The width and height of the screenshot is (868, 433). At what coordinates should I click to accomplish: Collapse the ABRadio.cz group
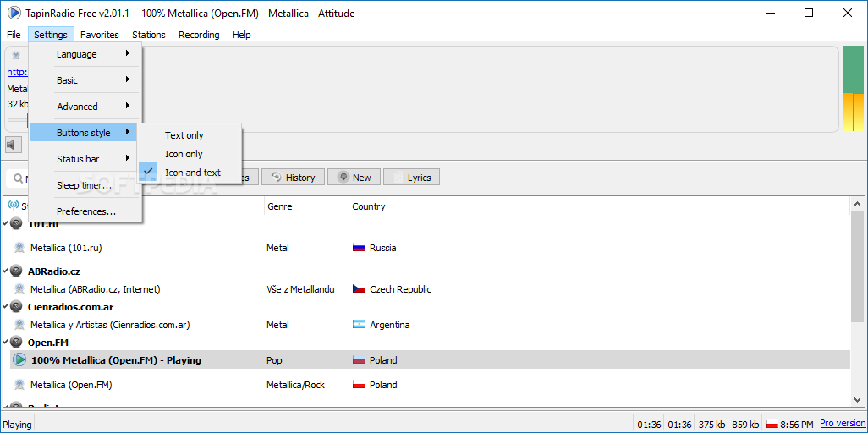pyautogui.click(x=5, y=271)
